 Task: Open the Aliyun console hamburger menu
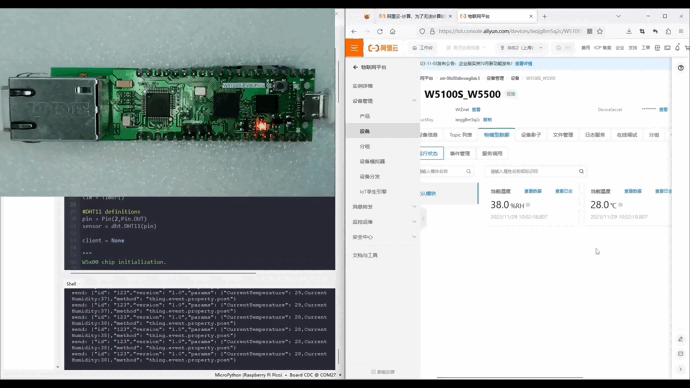click(x=354, y=48)
